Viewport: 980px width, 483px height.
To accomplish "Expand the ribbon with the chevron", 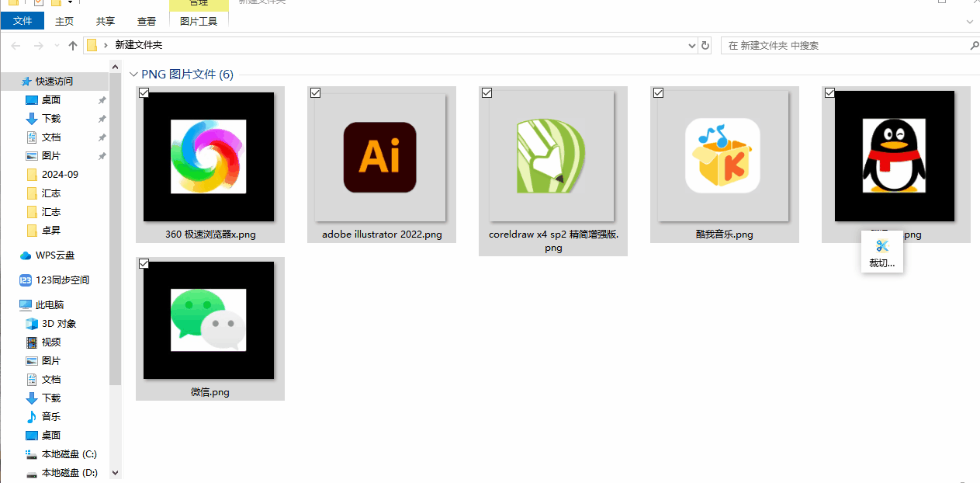I will 971,21.
